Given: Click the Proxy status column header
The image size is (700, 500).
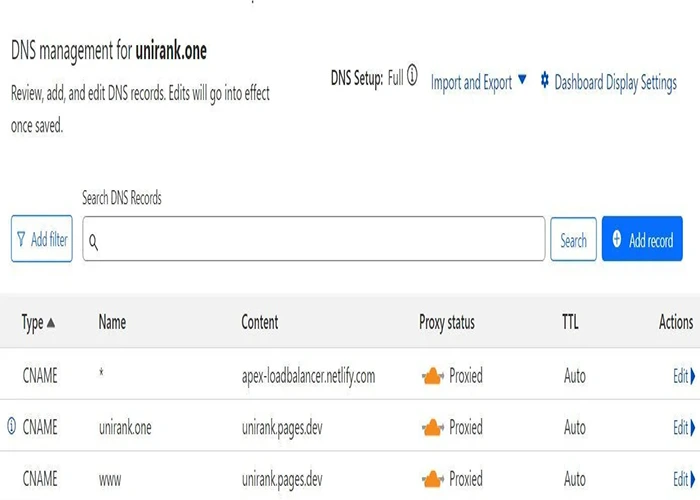Looking at the screenshot, I should pos(446,323).
